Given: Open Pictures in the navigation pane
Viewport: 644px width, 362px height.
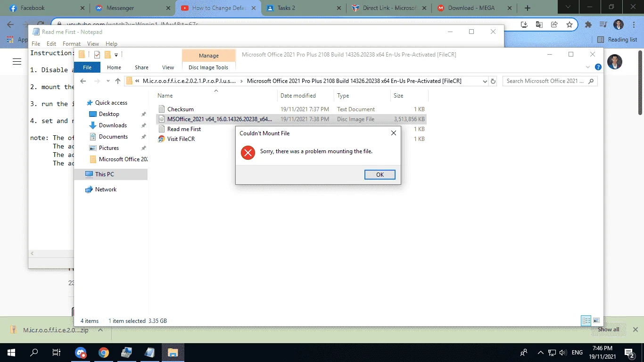Looking at the screenshot, I should (109, 148).
